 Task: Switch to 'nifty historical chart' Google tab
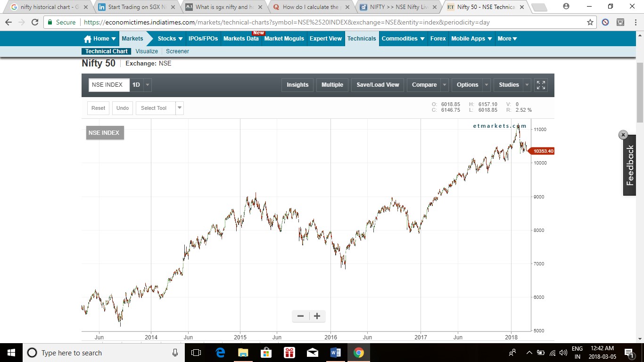tap(49, 7)
